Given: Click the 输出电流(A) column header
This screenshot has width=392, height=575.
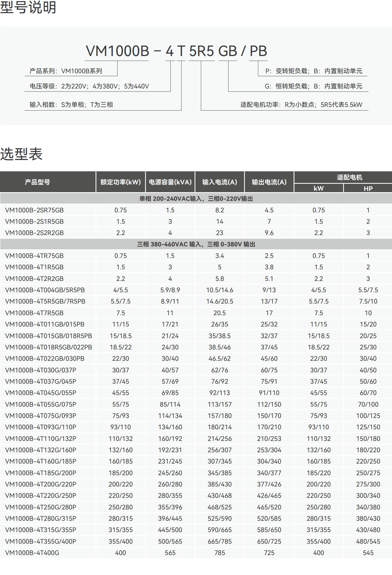Looking at the screenshot, I should pos(269,182).
